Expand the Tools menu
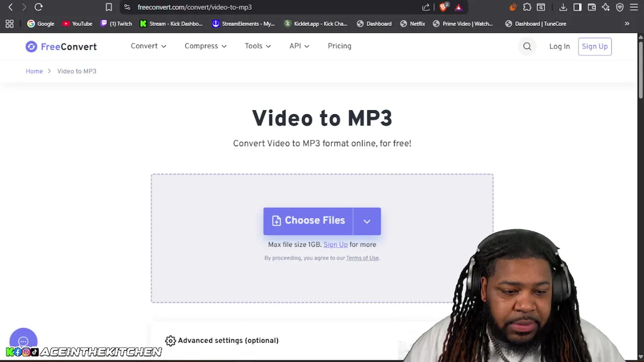 pyautogui.click(x=258, y=46)
